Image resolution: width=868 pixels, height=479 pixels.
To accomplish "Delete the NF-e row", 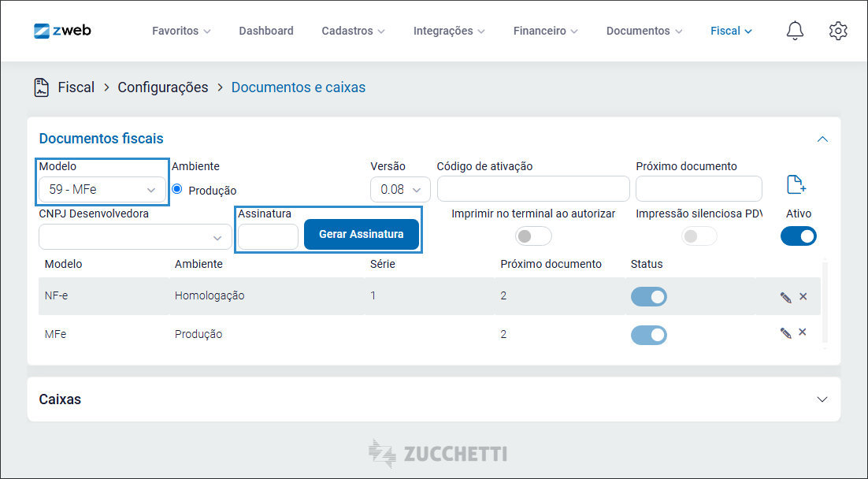I will [803, 297].
